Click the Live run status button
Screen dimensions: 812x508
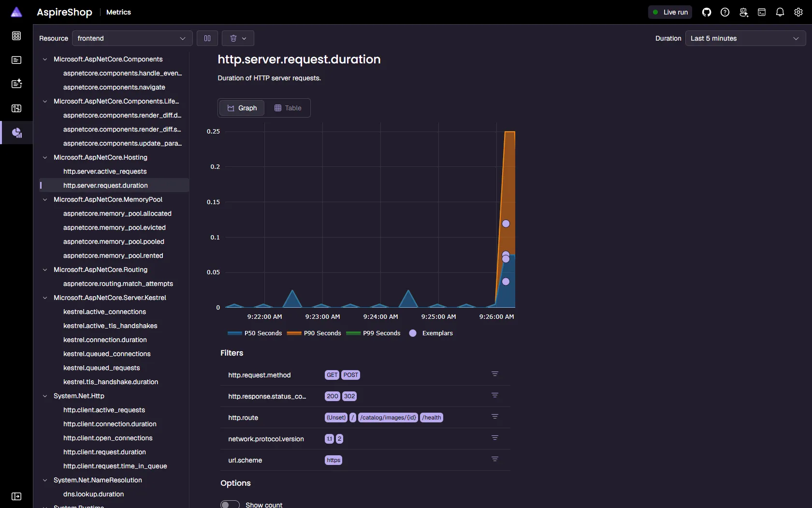[x=670, y=12]
